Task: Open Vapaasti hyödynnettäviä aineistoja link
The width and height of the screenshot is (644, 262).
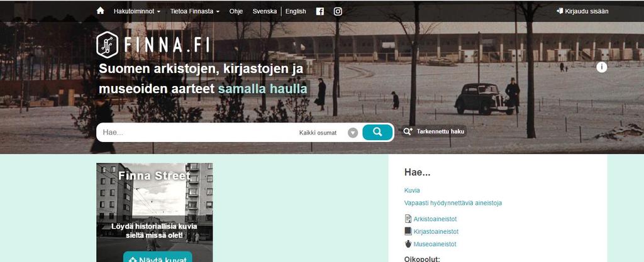Action: (453, 203)
